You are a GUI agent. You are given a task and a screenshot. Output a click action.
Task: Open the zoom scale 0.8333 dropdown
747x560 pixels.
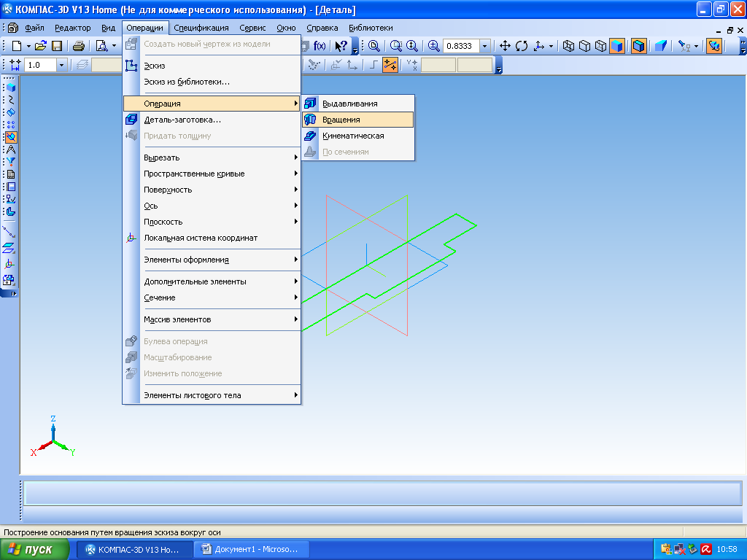point(485,46)
